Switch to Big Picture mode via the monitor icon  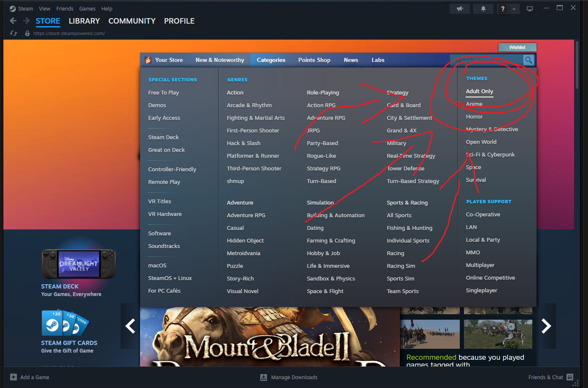tap(530, 8)
